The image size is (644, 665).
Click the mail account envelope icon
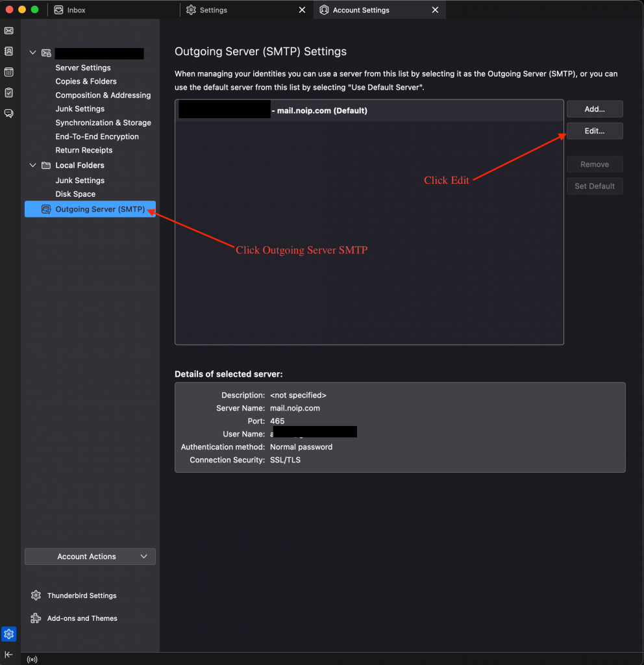46,53
